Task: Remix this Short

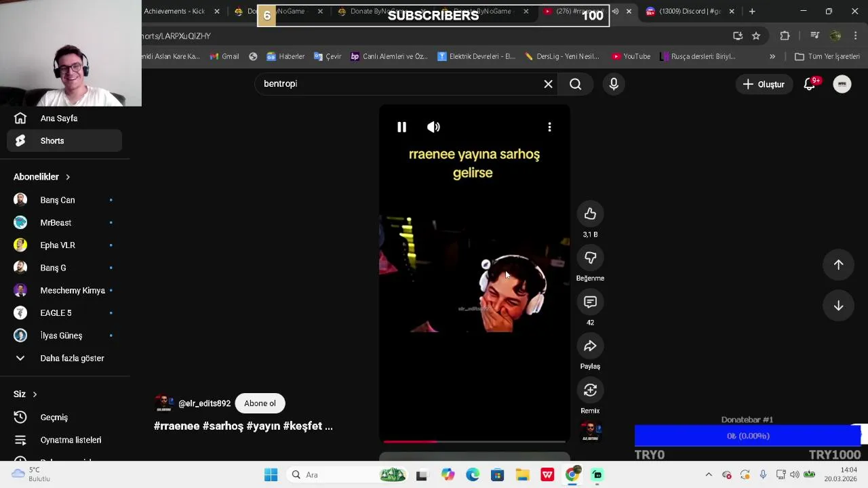Action: 590,390
